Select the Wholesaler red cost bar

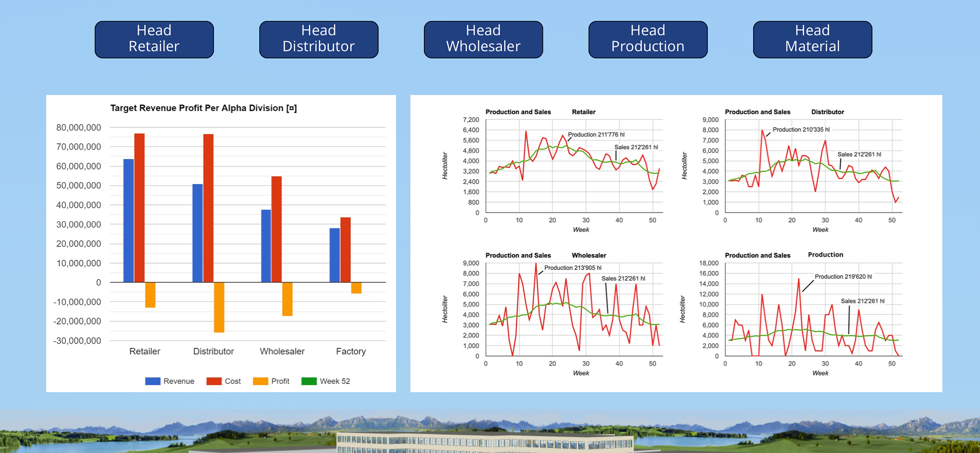277,229
